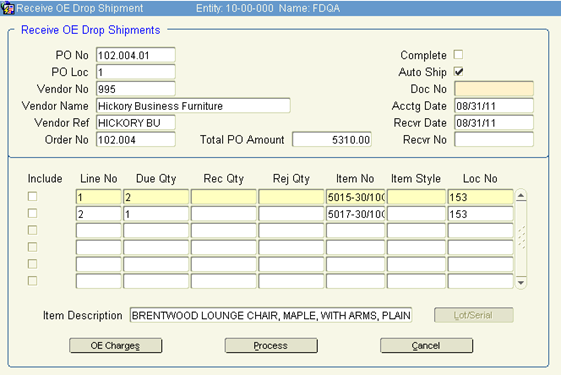Tick Include checkbox for line 1
The image size is (561, 375).
point(33,196)
